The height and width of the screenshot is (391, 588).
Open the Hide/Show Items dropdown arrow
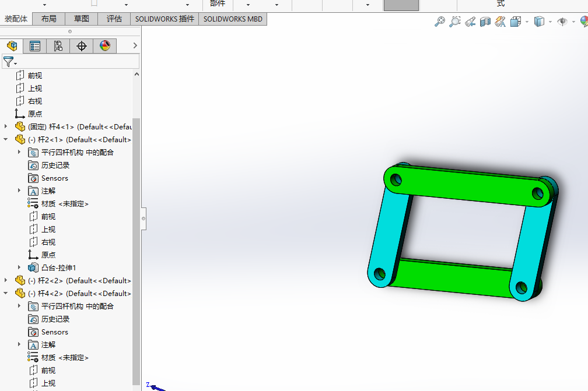click(x=573, y=22)
